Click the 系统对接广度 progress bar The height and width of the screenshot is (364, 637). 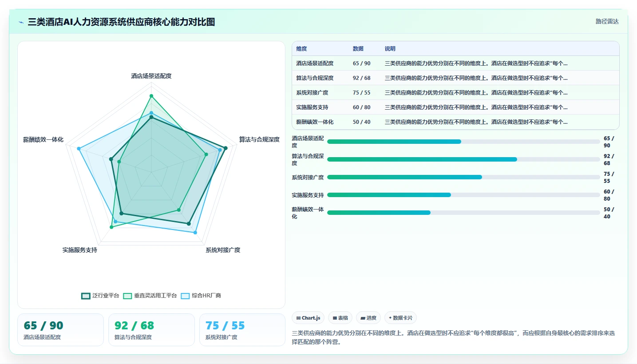(463, 177)
